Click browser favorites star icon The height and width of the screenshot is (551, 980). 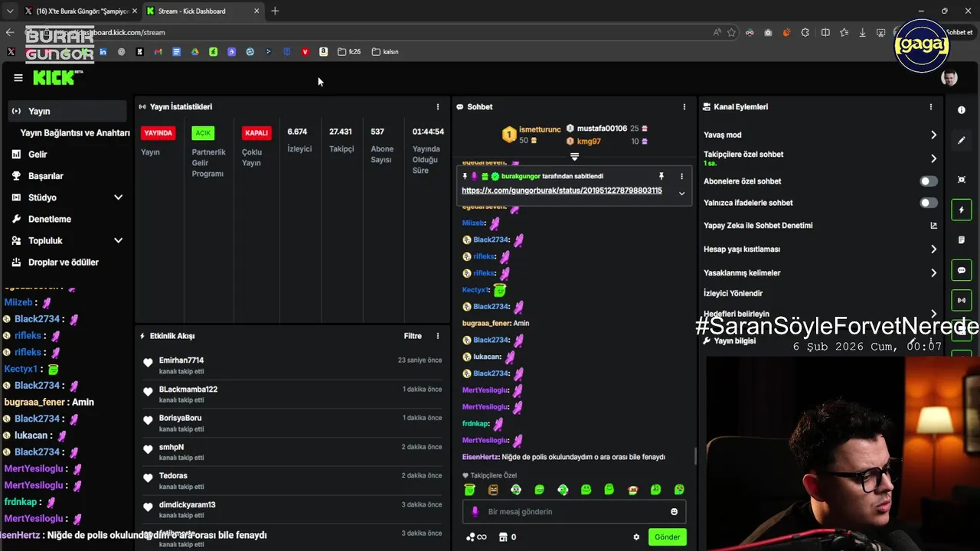pyautogui.click(x=731, y=32)
